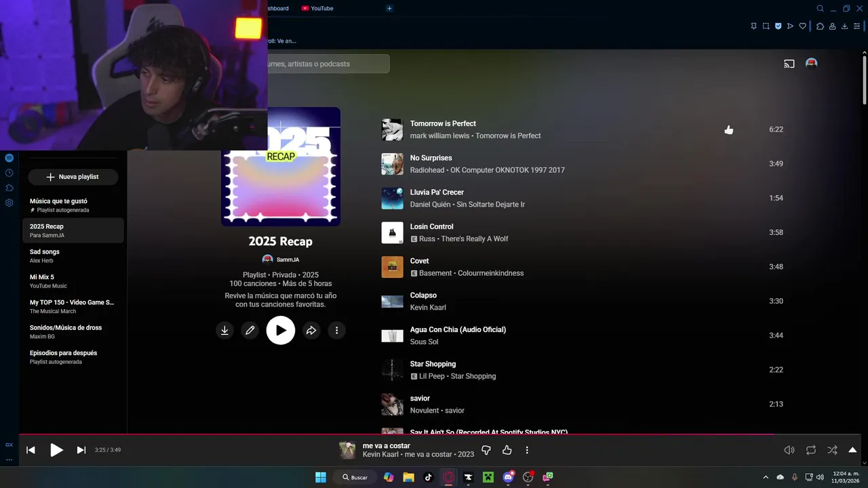Open Spotify from the browser sidebar
This screenshot has width=868, height=488.
tap(9, 158)
